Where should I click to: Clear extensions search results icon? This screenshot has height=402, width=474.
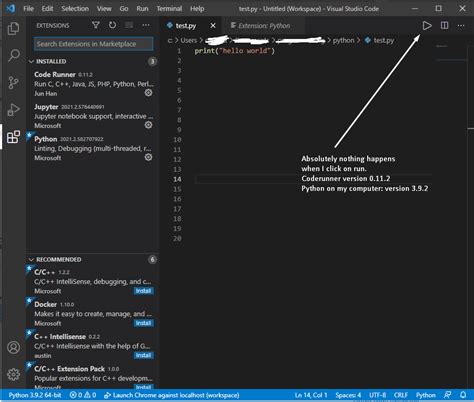pos(129,25)
